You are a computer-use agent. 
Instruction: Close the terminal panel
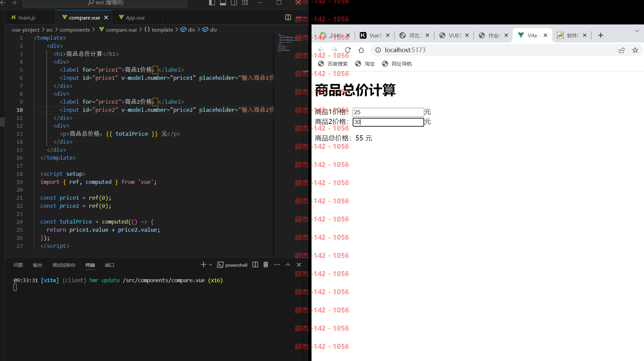pyautogui.click(x=299, y=265)
